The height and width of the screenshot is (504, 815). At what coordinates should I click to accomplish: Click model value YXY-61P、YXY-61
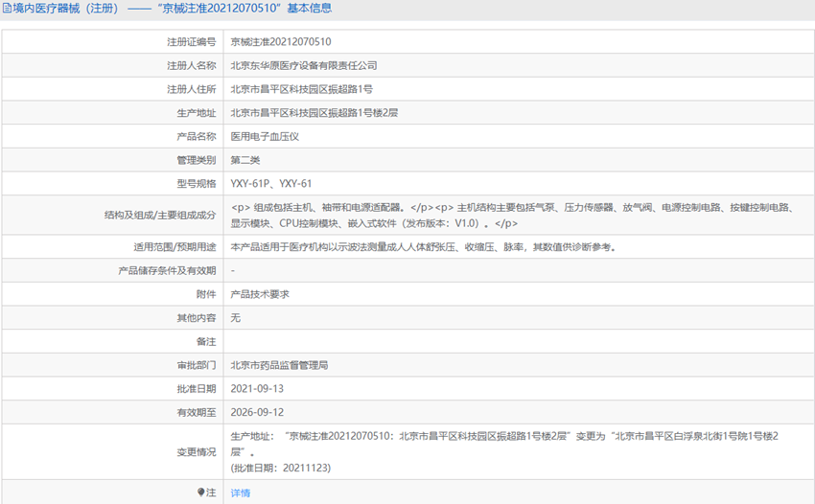270,184
